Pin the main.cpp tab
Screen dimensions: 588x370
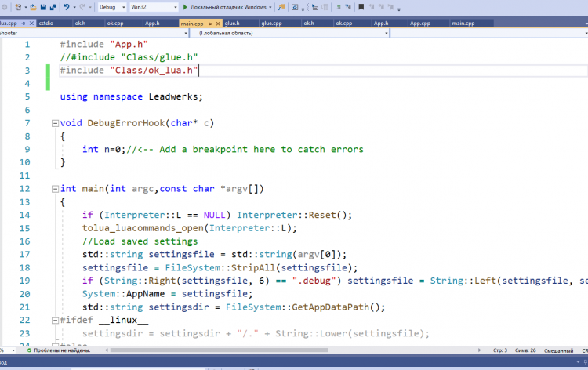click(x=207, y=24)
